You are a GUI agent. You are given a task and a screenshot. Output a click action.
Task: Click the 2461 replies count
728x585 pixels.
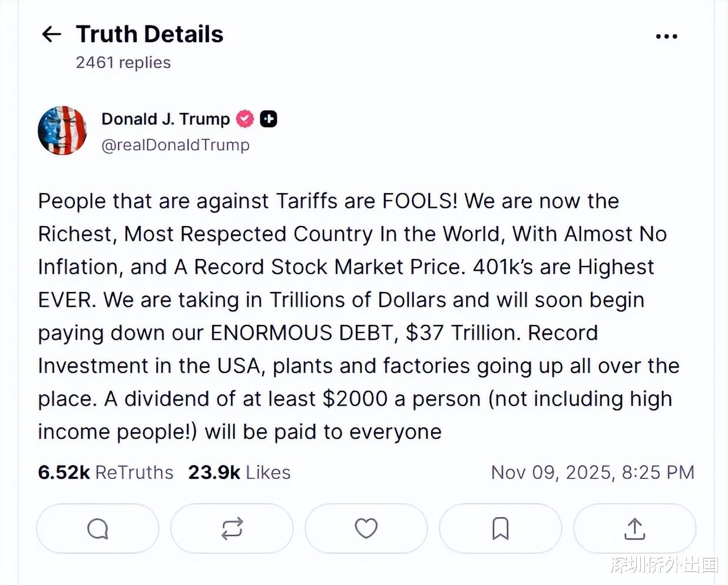pos(123,62)
